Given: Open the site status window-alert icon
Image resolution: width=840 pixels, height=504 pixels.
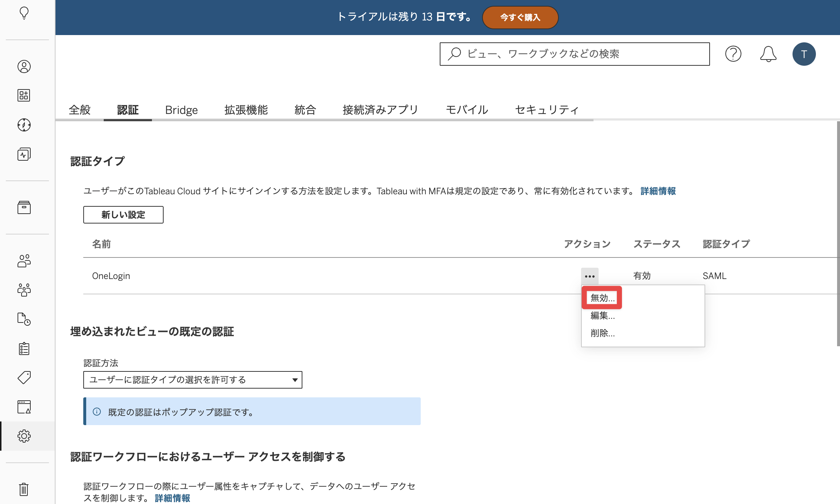Looking at the screenshot, I should 24,407.
